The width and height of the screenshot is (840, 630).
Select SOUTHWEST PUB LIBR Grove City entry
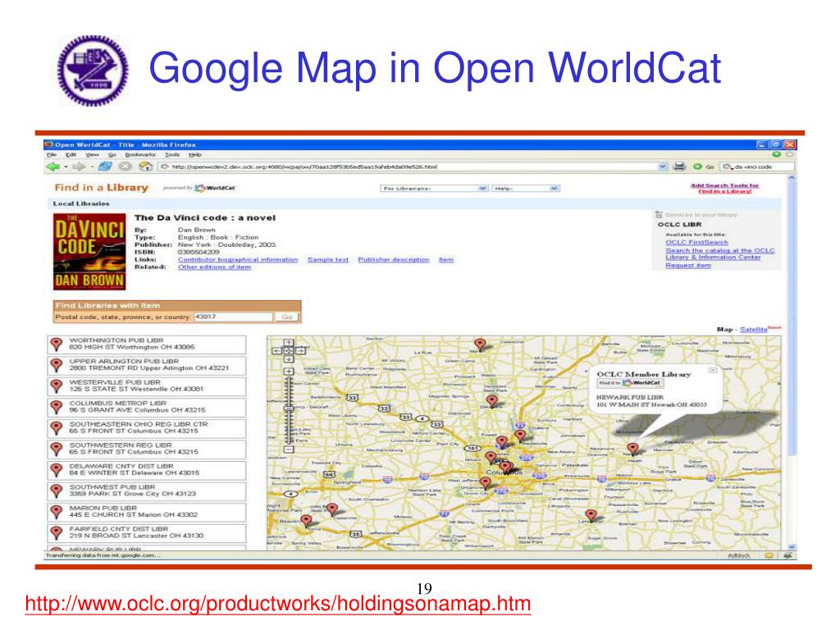(146, 491)
